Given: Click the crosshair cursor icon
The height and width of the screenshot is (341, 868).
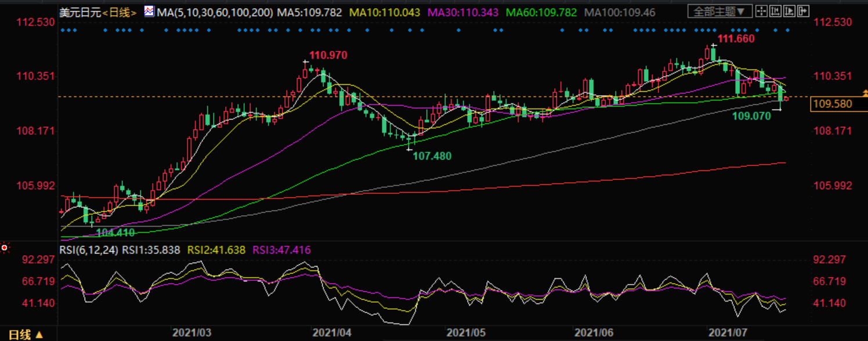Looking at the screenshot, I should [762, 11].
